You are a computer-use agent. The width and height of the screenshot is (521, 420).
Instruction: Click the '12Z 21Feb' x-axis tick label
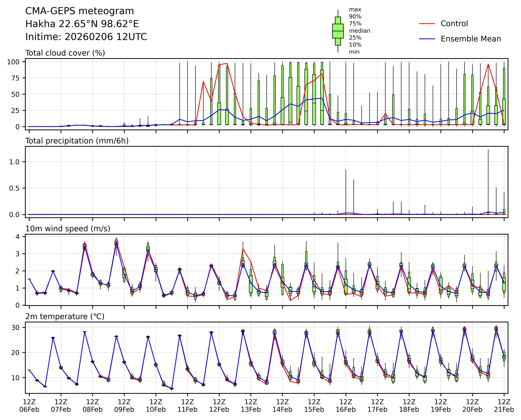tap(504, 406)
